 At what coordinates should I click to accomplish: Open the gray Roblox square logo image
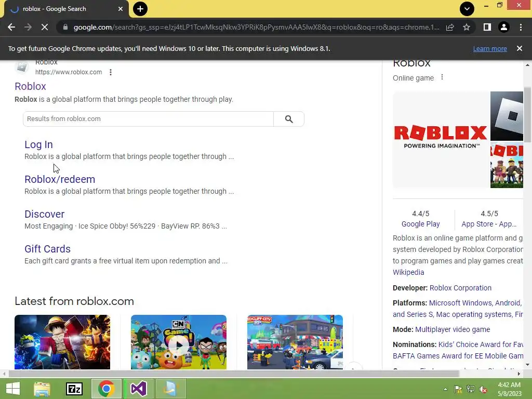(x=507, y=116)
